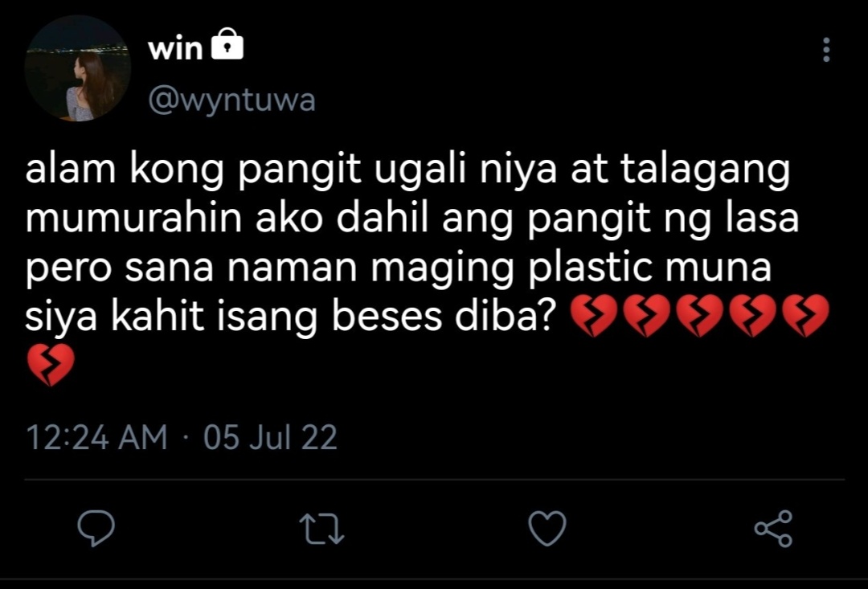Viewport: 868px width, 589px height.
Task: Open the @wyntuwa handle link
Action: [232, 100]
